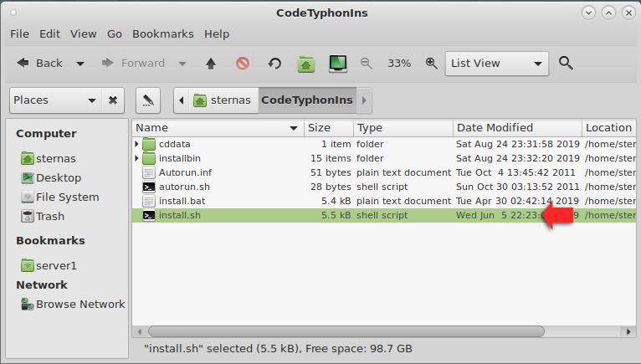Select Desktop in the sidebar
This screenshot has height=364, width=641.
coord(51,177)
